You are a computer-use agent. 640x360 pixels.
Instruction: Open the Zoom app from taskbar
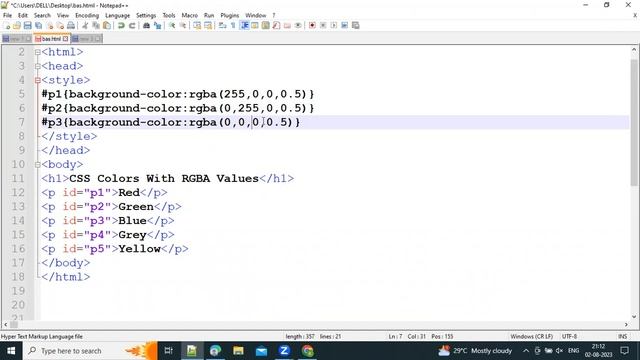coord(284,351)
